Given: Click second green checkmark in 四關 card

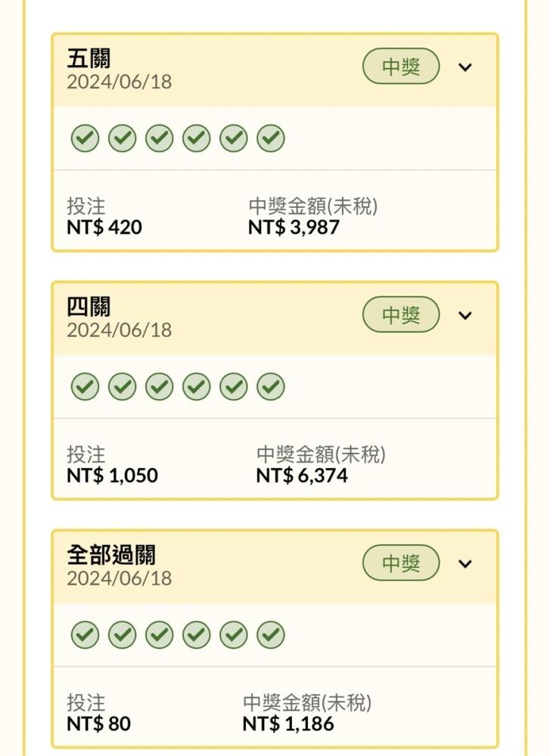Looking at the screenshot, I should [x=122, y=386].
